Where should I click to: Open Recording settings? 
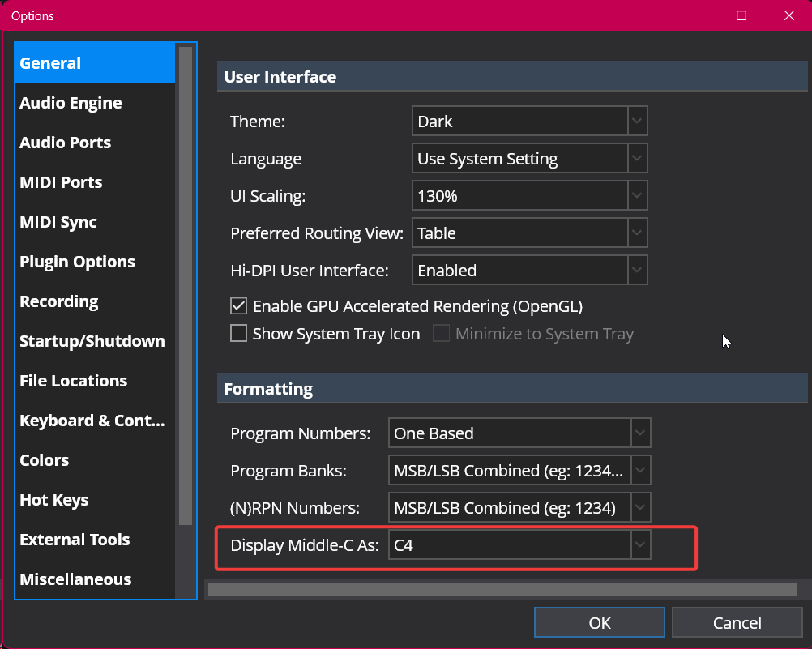(95, 301)
